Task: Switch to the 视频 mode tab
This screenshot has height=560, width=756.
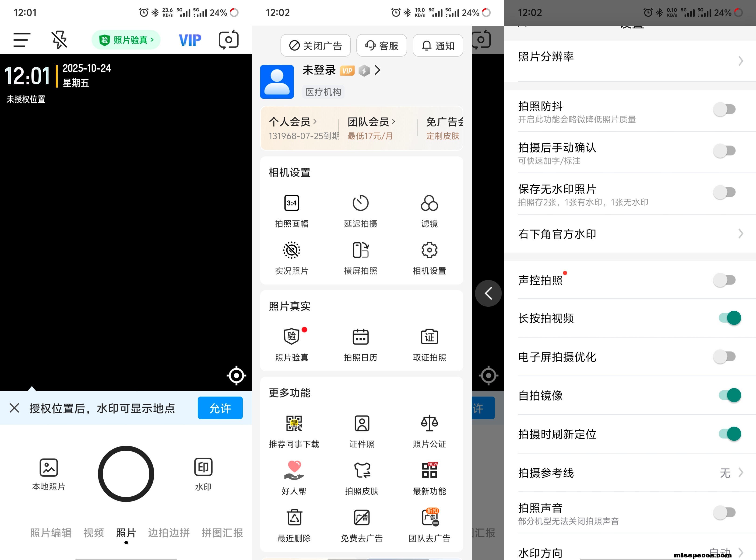Action: click(94, 533)
